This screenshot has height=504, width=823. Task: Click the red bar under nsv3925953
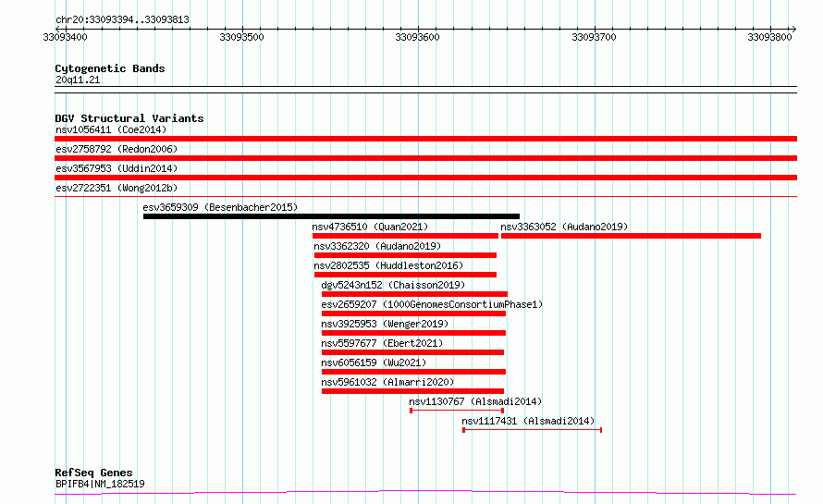click(413, 333)
